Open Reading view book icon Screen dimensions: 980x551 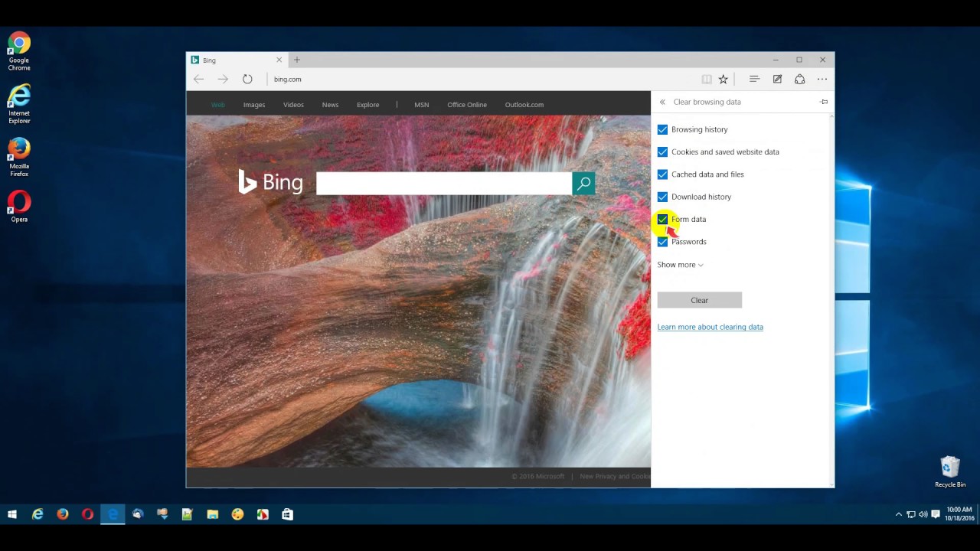click(x=707, y=79)
